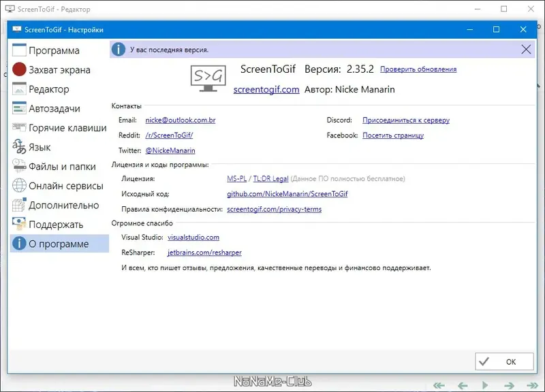Select the О программе tab

59,244
